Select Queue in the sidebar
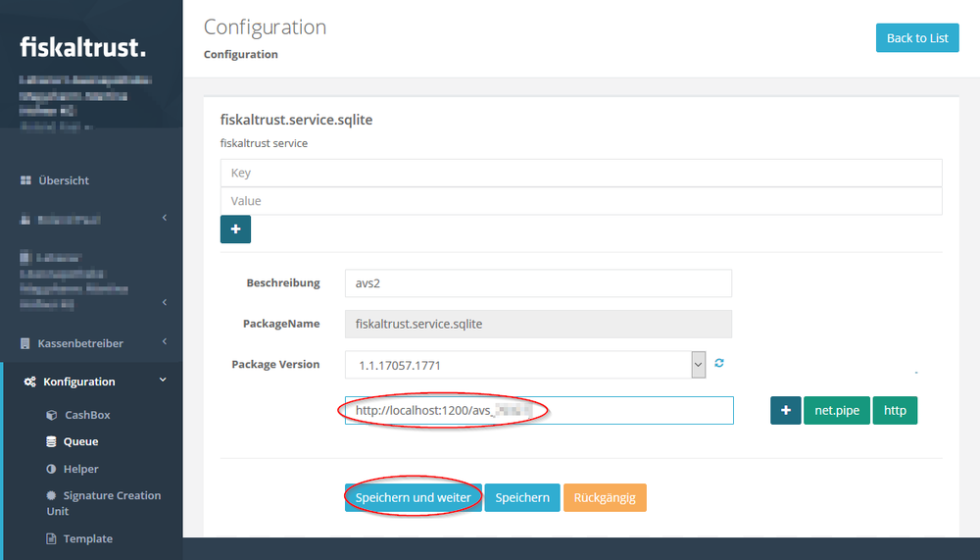This screenshot has width=980, height=560. coord(80,442)
